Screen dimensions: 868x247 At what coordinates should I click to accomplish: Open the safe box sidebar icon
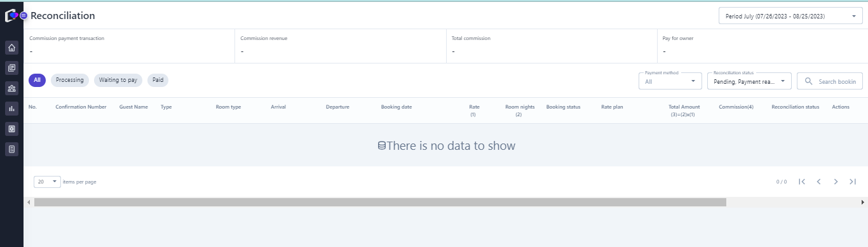[x=11, y=129]
